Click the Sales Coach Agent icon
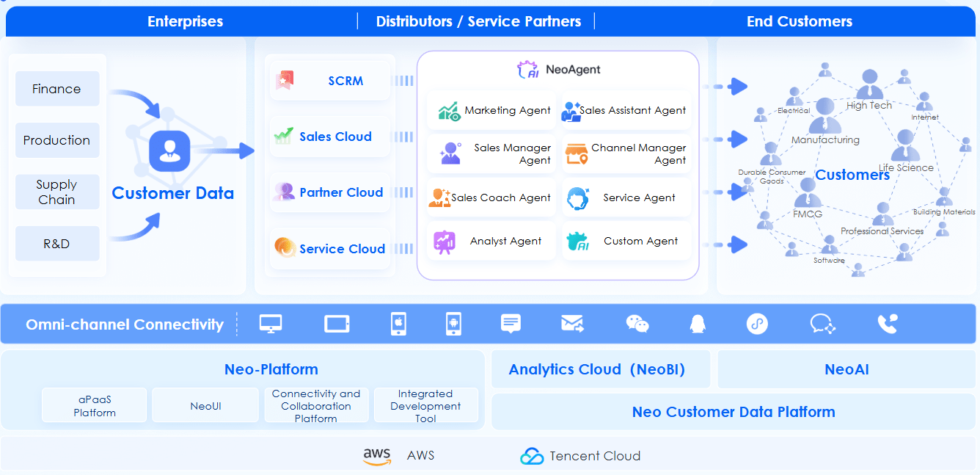 439,197
